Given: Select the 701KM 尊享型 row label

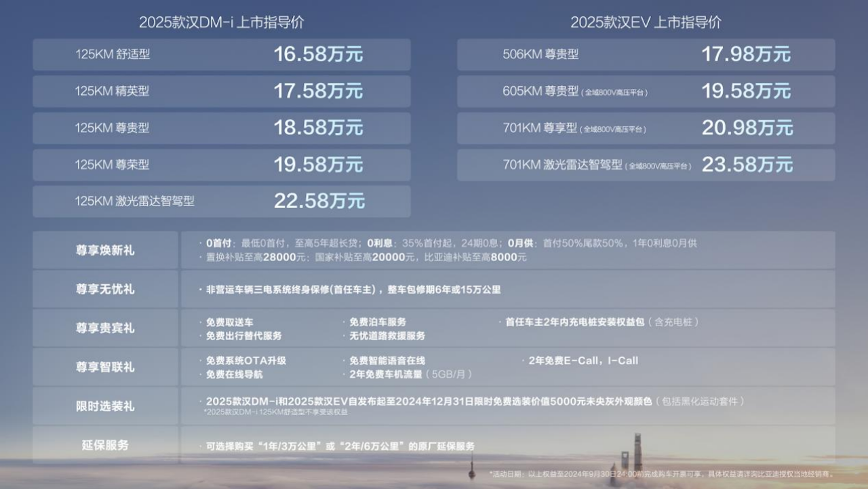Looking at the screenshot, I should coord(574,128).
